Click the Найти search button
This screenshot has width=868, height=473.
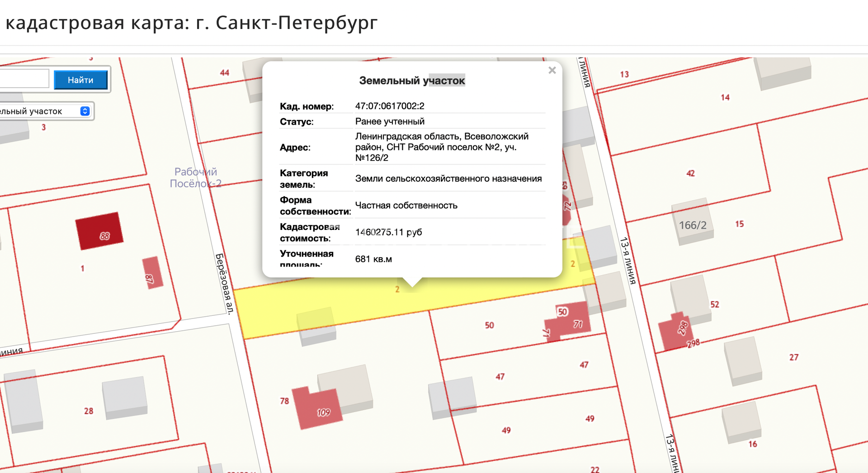[x=80, y=80]
